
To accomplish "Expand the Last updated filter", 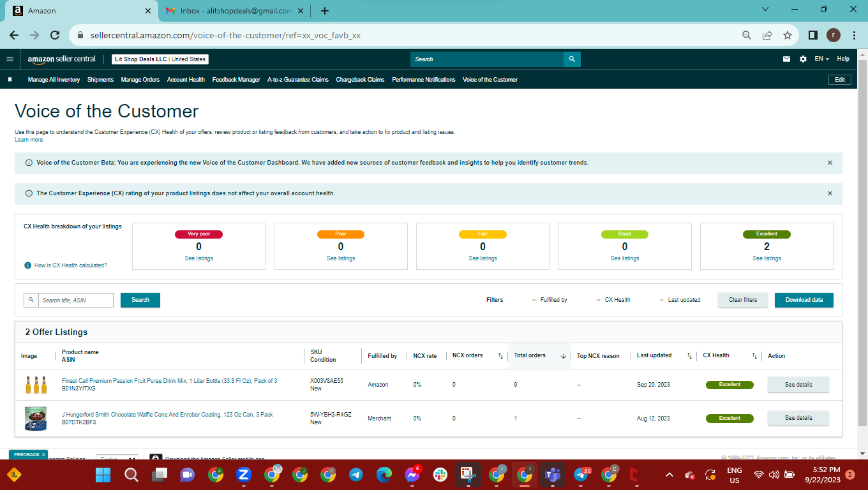I will point(680,300).
